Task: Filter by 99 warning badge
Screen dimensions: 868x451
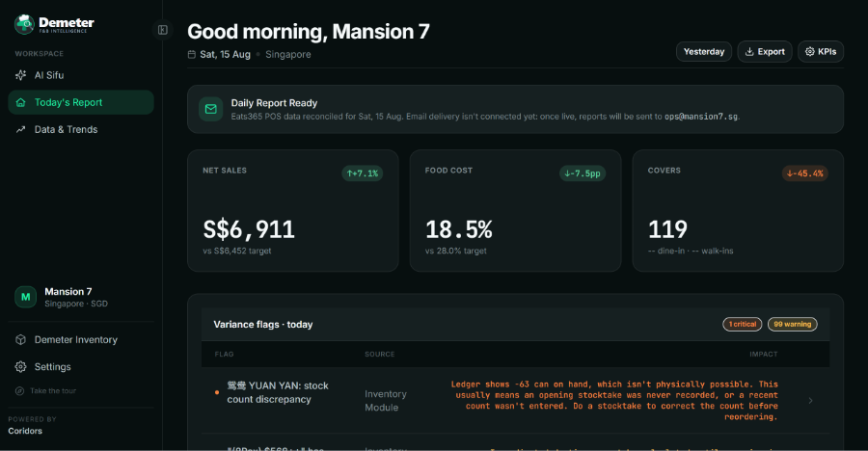Action: 792,325
